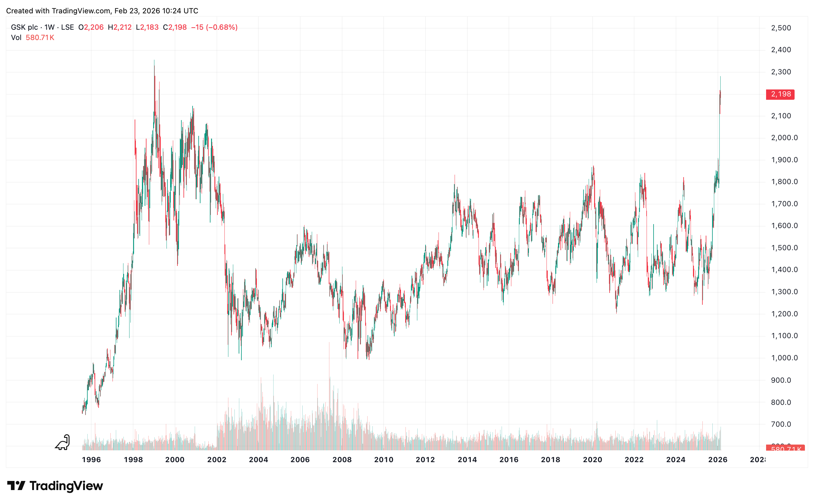Click the 2,300 price axis label
This screenshot has height=504, width=814.
pyautogui.click(x=781, y=72)
